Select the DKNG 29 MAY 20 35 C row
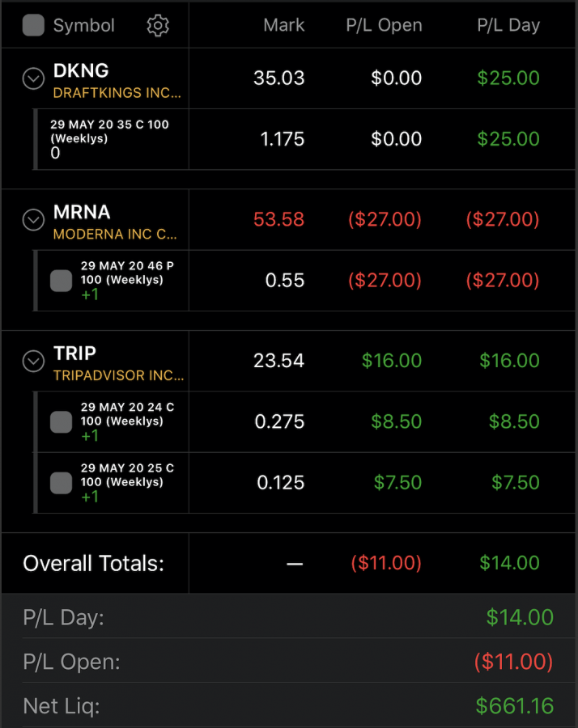 coord(305,139)
